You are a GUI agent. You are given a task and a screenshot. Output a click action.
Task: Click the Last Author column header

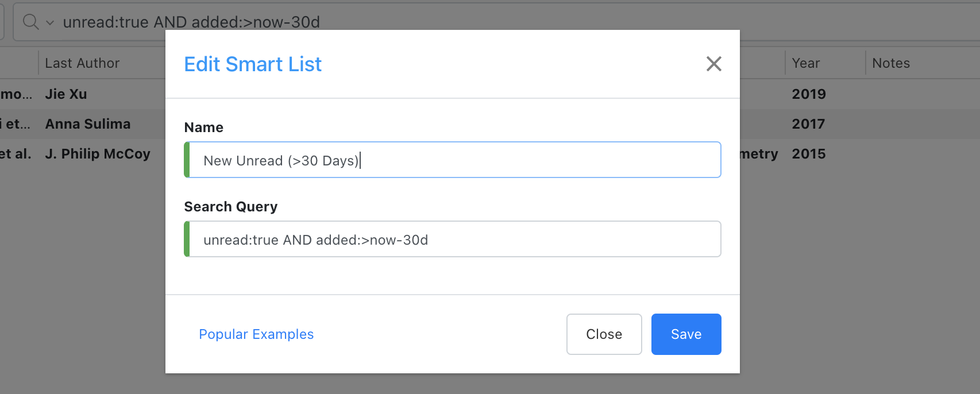click(82, 63)
